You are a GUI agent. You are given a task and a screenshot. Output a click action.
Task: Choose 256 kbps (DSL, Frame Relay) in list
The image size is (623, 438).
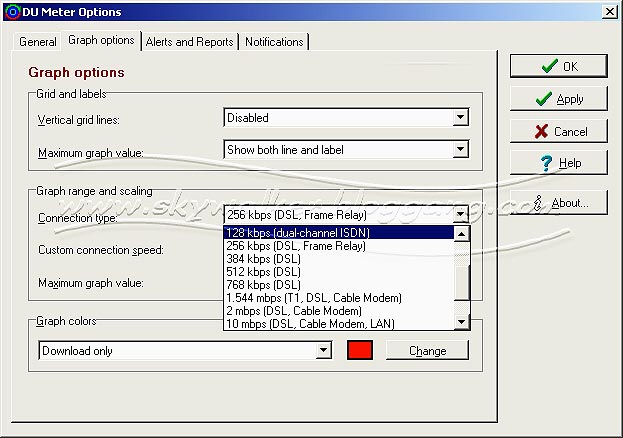[x=339, y=246]
